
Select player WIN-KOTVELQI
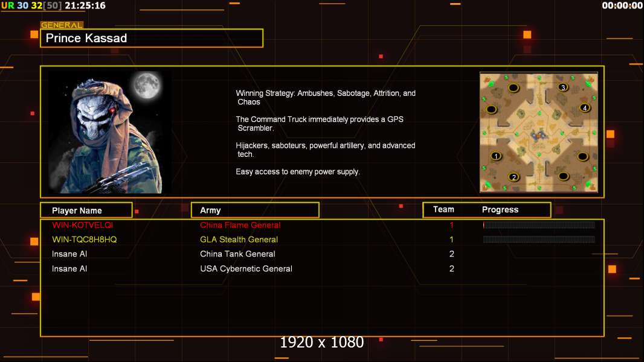[x=82, y=225]
